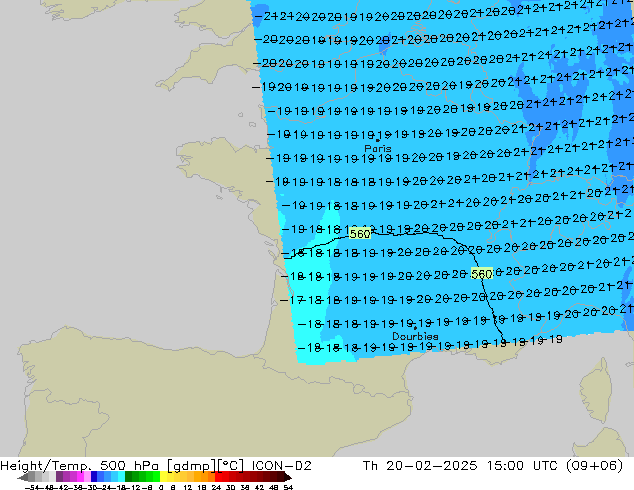Click the 560 contour label near the Atlantic coast

[359, 234]
